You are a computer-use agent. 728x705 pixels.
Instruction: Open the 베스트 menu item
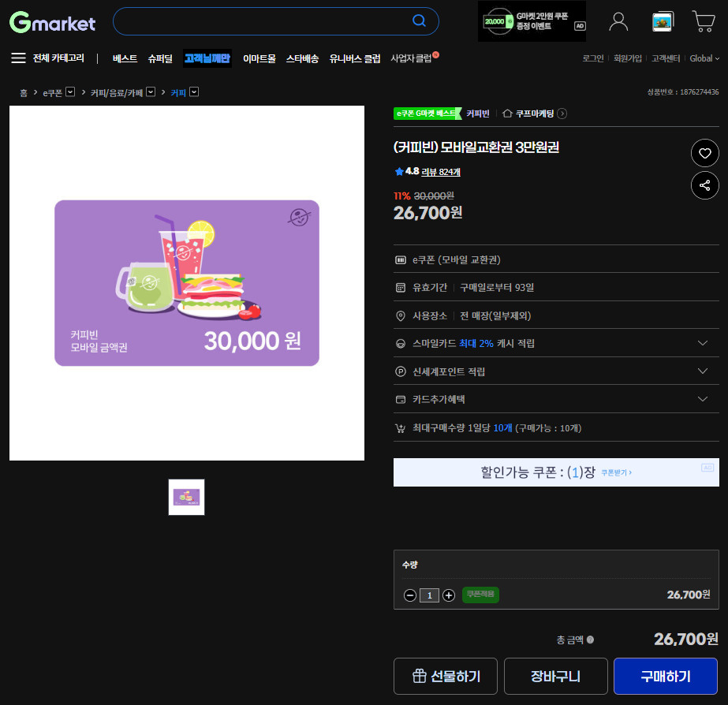click(x=124, y=58)
